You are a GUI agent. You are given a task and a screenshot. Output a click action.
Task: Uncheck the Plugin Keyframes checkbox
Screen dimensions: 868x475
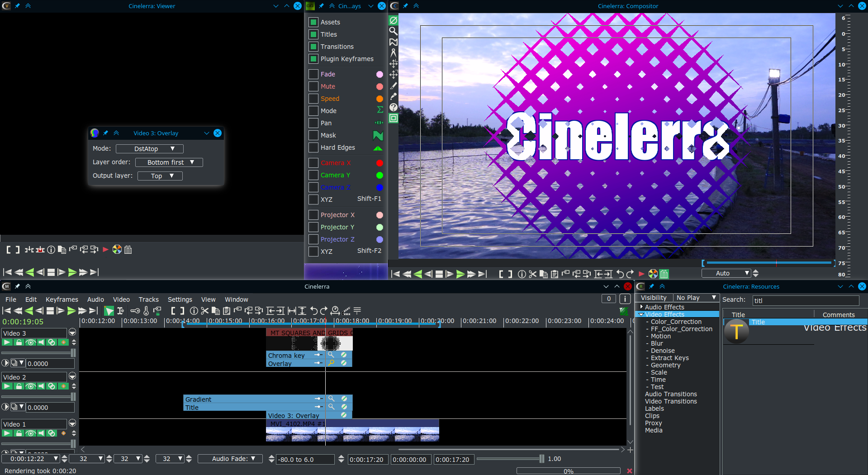click(313, 59)
